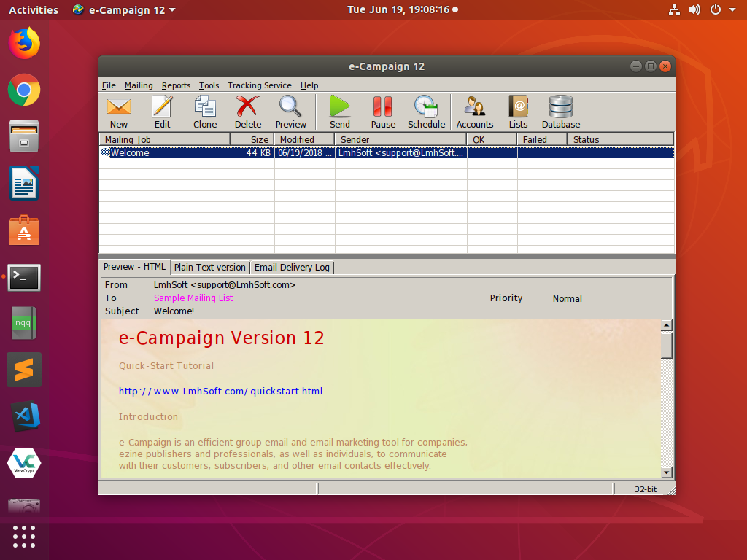Launch Google Chrome from the dock
747x560 pixels.
[24, 90]
